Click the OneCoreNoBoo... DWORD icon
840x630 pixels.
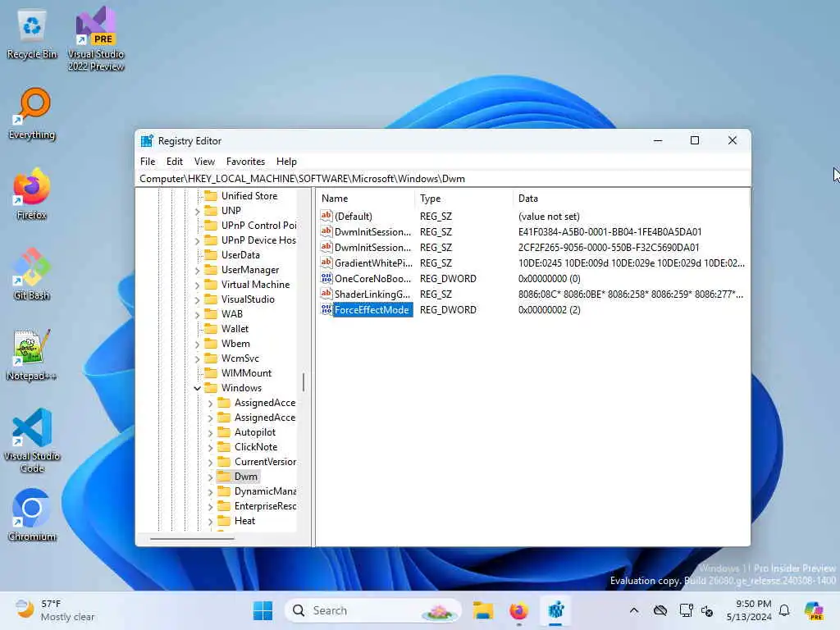pos(326,278)
